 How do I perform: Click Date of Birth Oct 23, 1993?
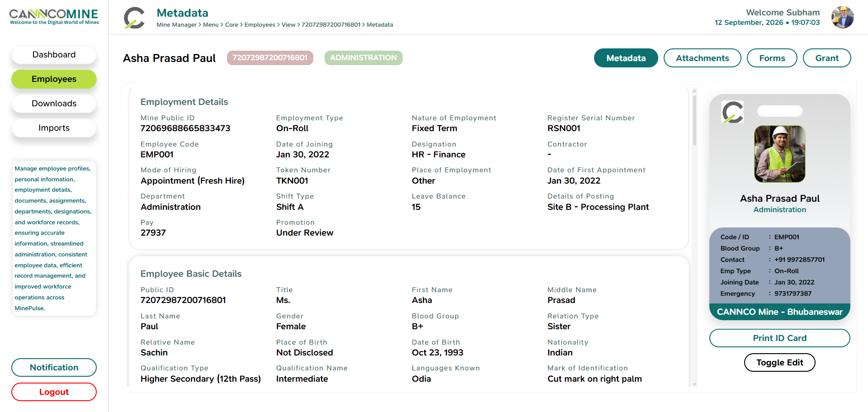coord(438,353)
